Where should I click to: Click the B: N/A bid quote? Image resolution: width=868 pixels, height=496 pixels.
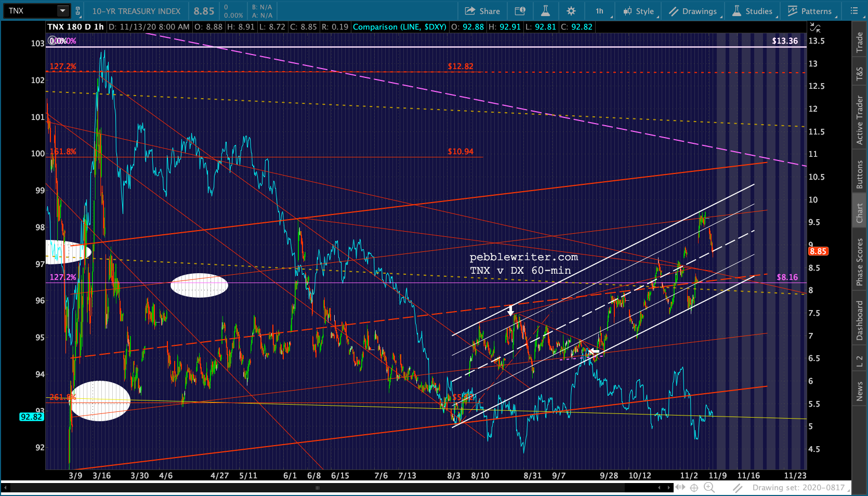262,7
